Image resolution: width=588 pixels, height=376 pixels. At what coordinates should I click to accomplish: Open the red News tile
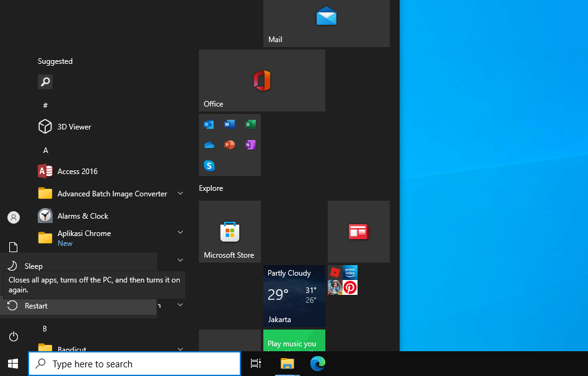tap(359, 232)
